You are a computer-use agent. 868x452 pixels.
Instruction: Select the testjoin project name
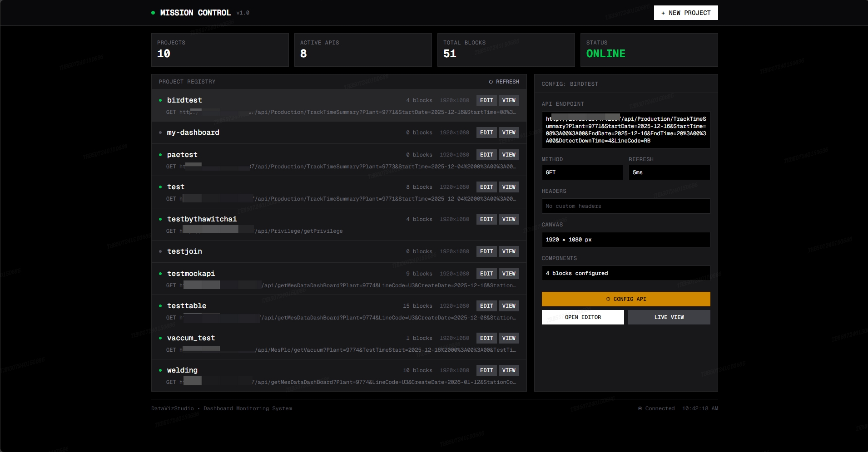tap(184, 251)
